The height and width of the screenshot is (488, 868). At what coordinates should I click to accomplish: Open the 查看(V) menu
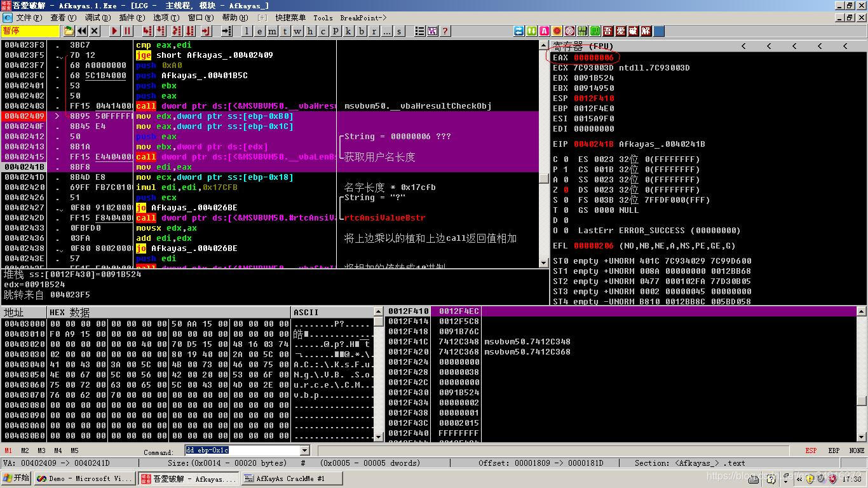click(x=63, y=18)
